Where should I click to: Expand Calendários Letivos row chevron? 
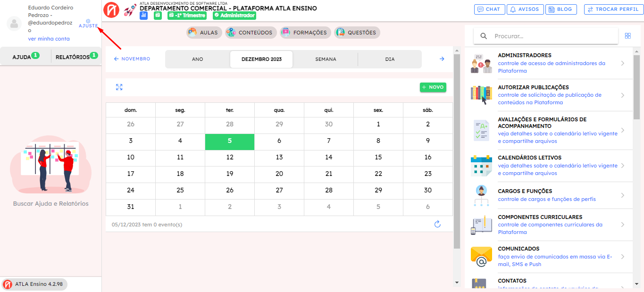[x=623, y=166]
